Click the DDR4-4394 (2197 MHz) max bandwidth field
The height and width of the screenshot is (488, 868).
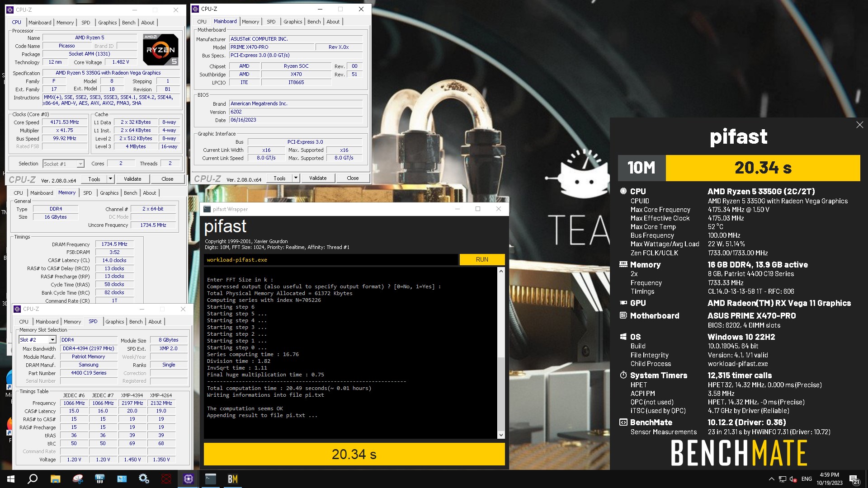point(88,348)
